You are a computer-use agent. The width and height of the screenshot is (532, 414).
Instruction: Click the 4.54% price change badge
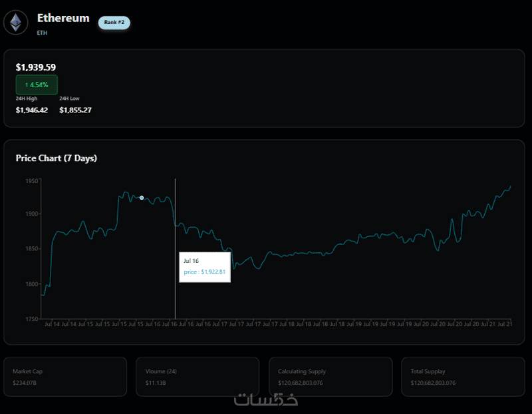[37, 85]
